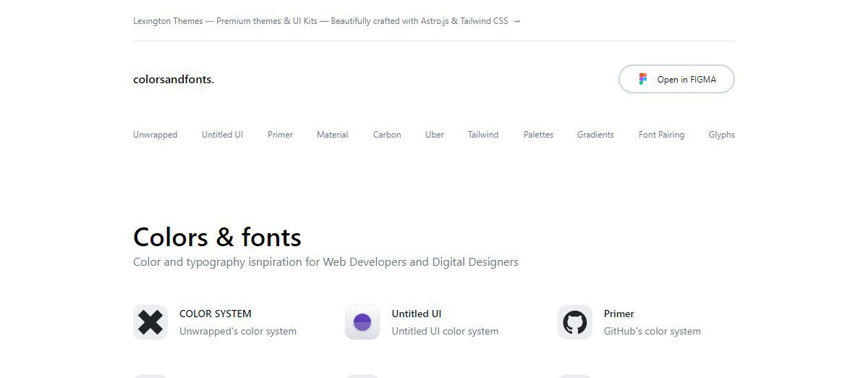Select Primer in the navigation bar
The image size is (868, 378).
[x=280, y=135]
